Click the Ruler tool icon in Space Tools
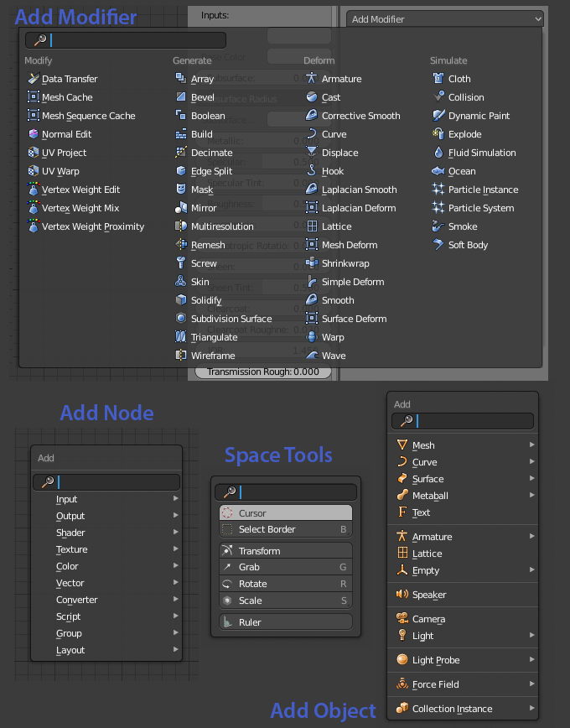The width and height of the screenshot is (570, 728). pyautogui.click(x=227, y=621)
